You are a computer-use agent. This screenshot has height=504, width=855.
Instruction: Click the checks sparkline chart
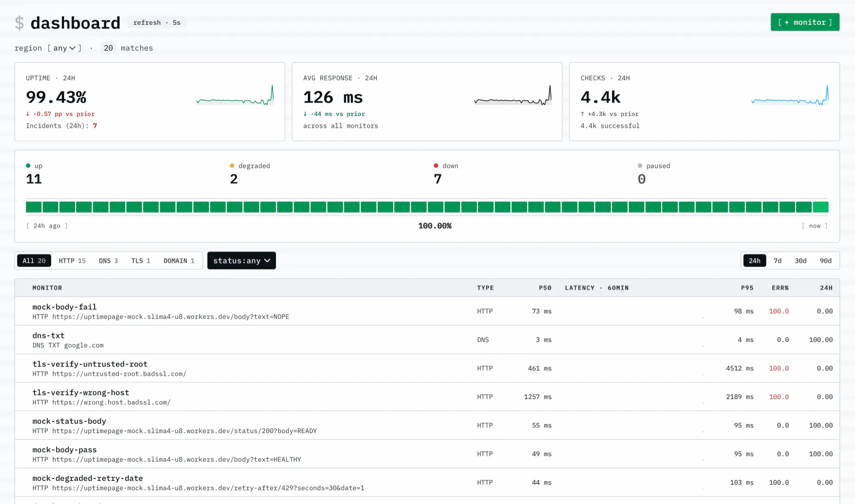[x=790, y=95]
